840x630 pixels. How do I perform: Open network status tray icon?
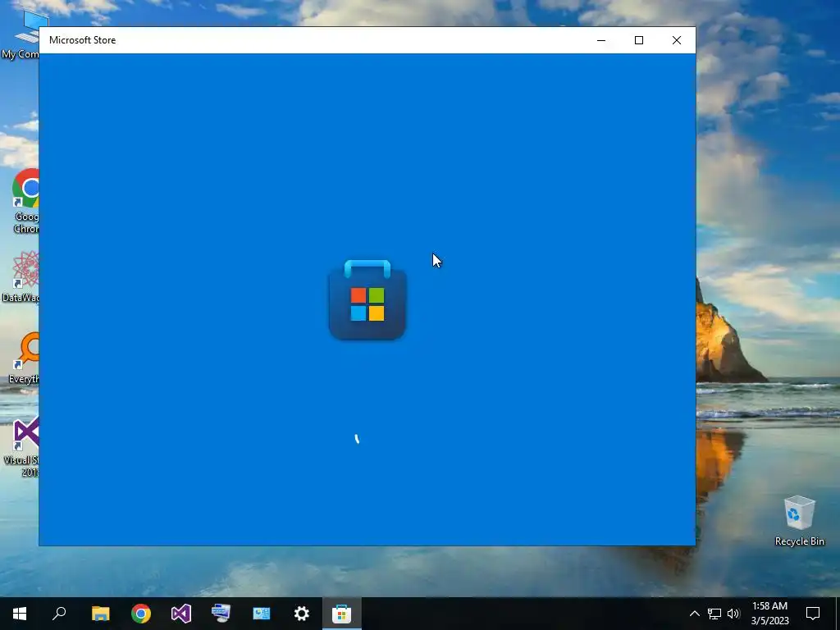tap(714, 614)
